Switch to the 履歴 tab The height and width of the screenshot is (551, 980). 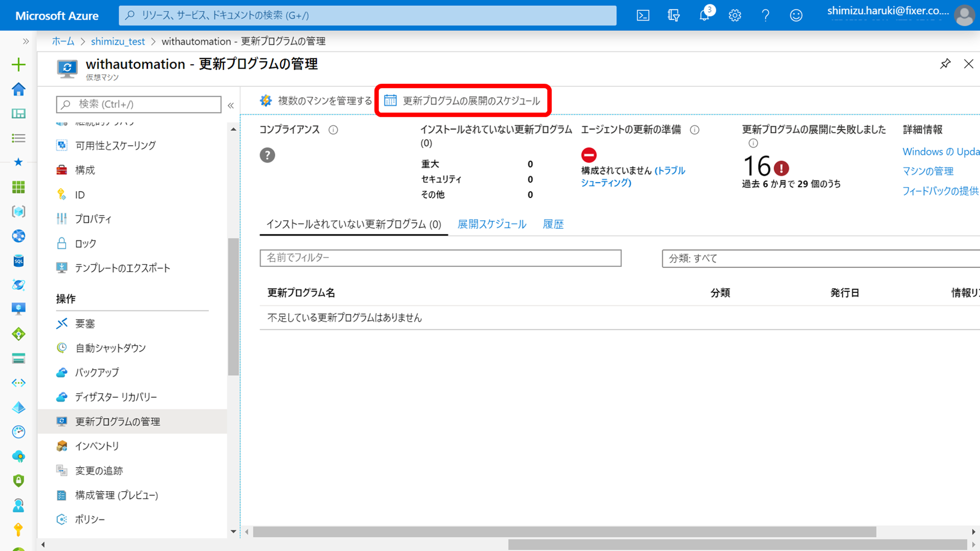[x=553, y=224]
